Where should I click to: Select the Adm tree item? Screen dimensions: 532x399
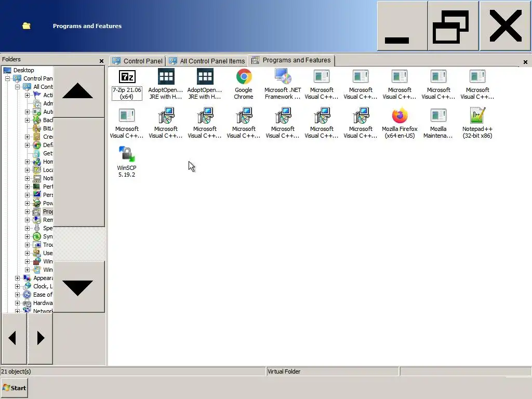(48, 103)
